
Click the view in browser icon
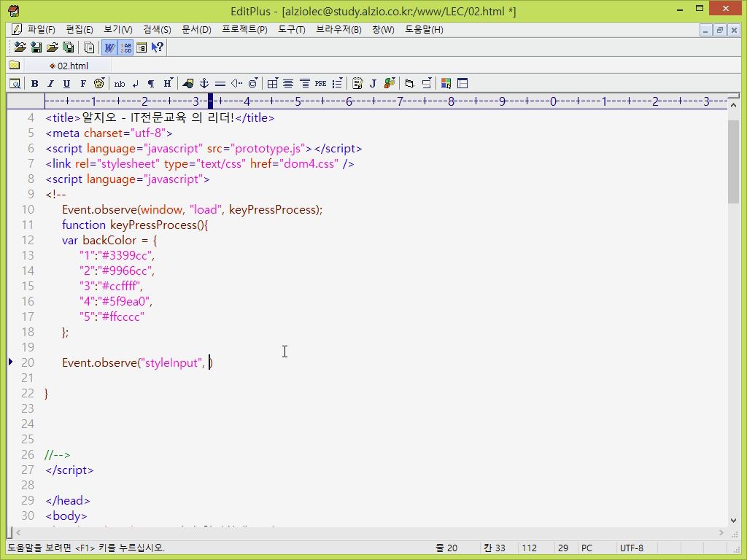(15, 84)
